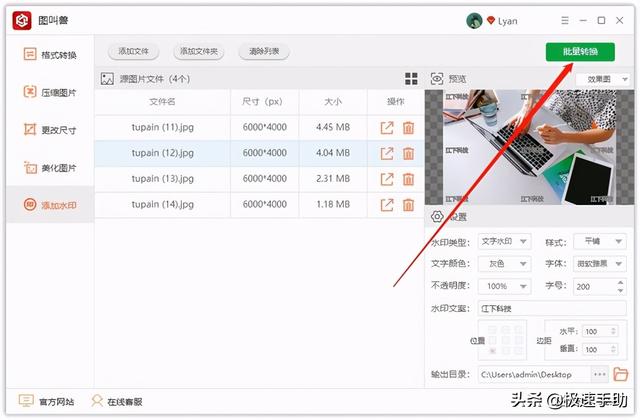Click the 添加文件 add file button

tap(133, 51)
